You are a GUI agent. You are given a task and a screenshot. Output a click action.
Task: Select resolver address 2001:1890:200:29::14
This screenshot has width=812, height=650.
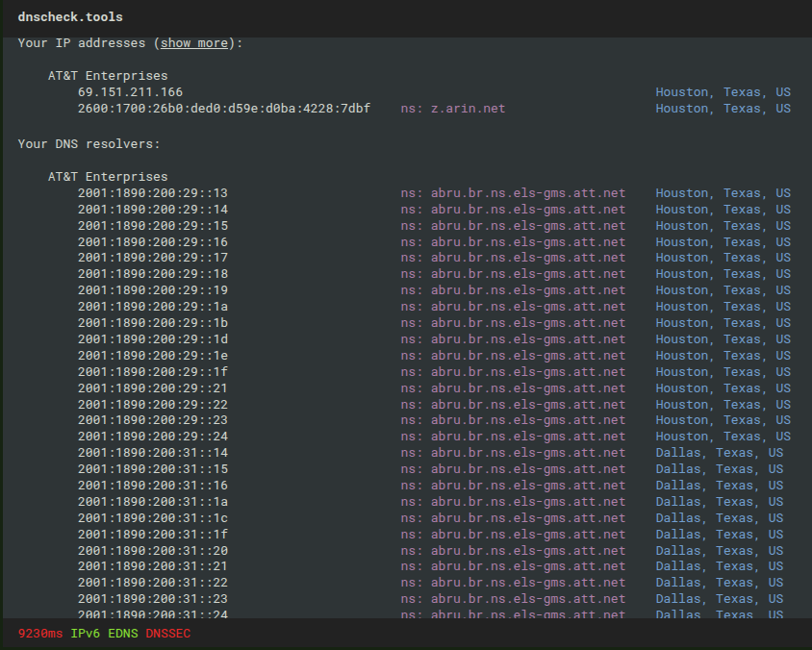pyautogui.click(x=153, y=209)
